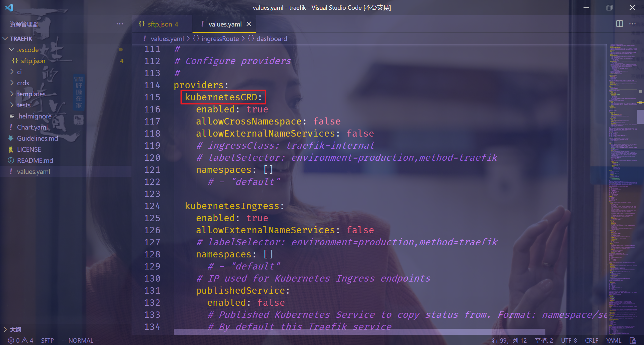Change end of line sequence CRLF
This screenshot has width=644, height=345.
(x=591, y=340)
